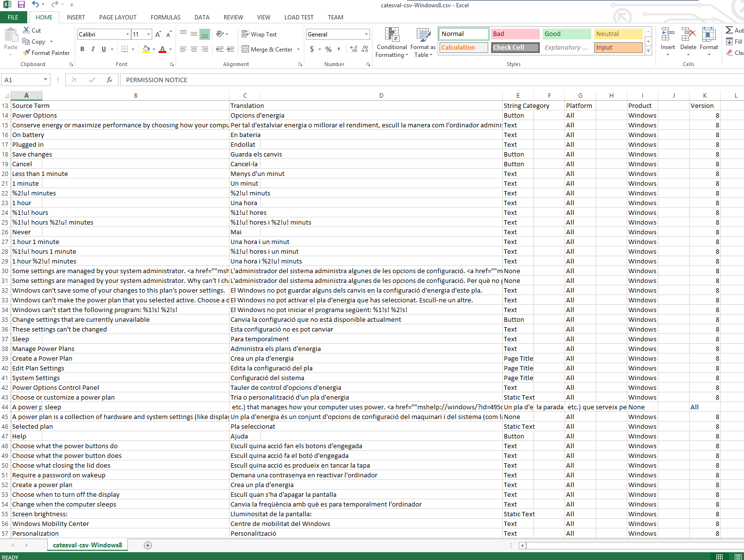The height and width of the screenshot is (560, 744).
Task: Click the Format Painter icon
Action: click(x=27, y=53)
